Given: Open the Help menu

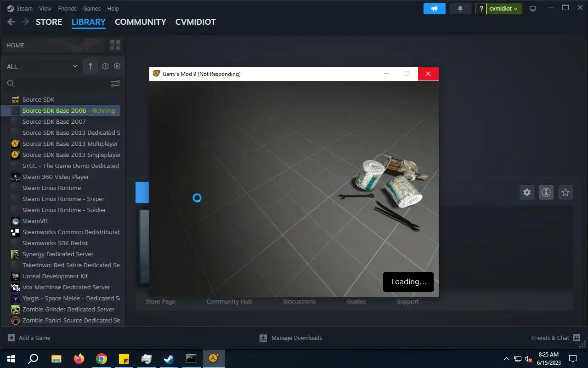Looking at the screenshot, I should point(113,8).
